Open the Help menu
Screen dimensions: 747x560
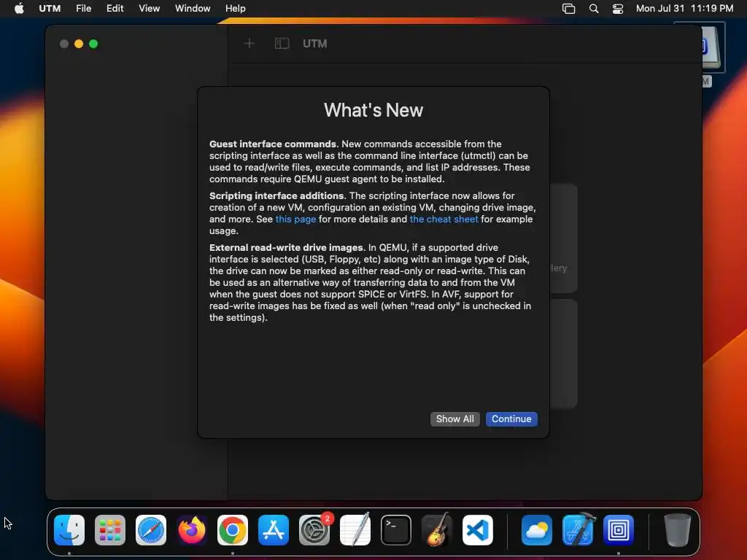(236, 9)
